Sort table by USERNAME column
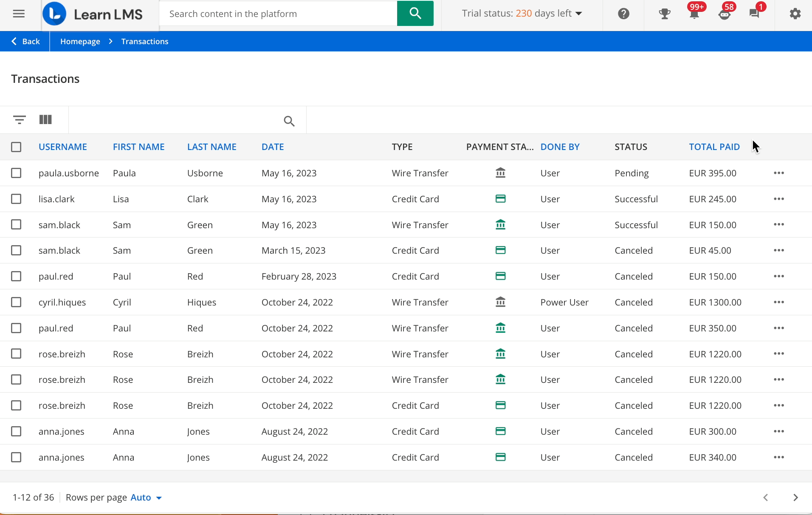 pos(63,147)
